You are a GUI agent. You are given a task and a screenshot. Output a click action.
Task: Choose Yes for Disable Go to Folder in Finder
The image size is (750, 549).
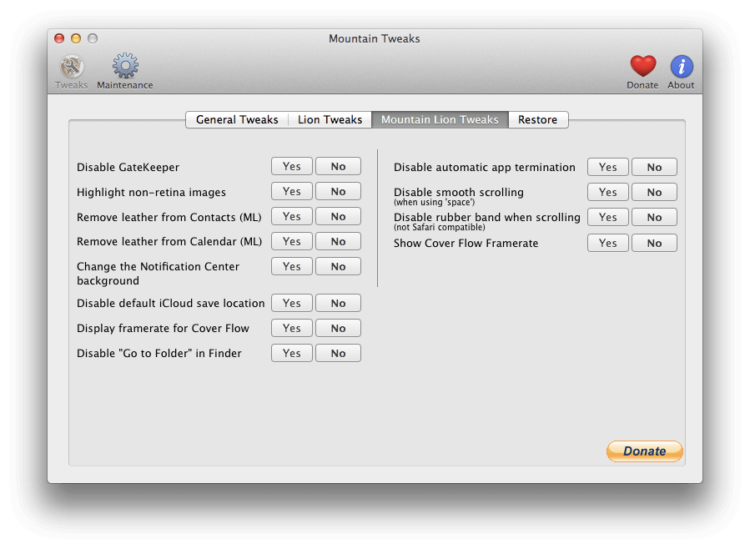point(292,353)
